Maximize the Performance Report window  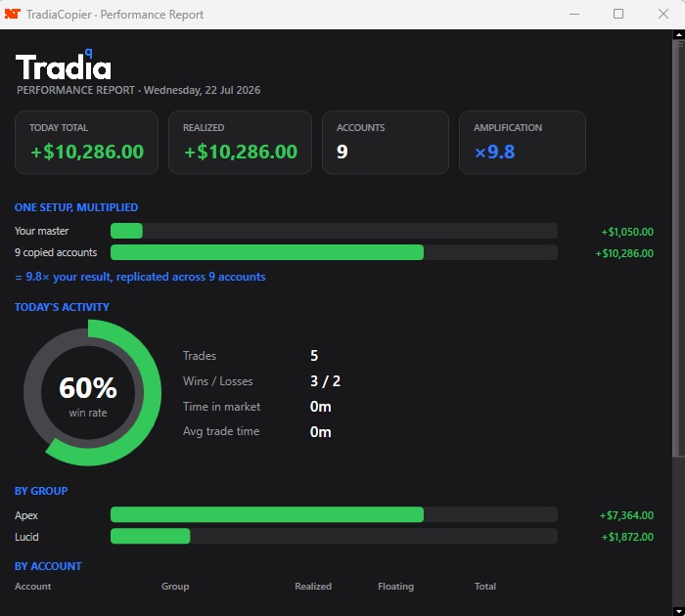(x=618, y=14)
